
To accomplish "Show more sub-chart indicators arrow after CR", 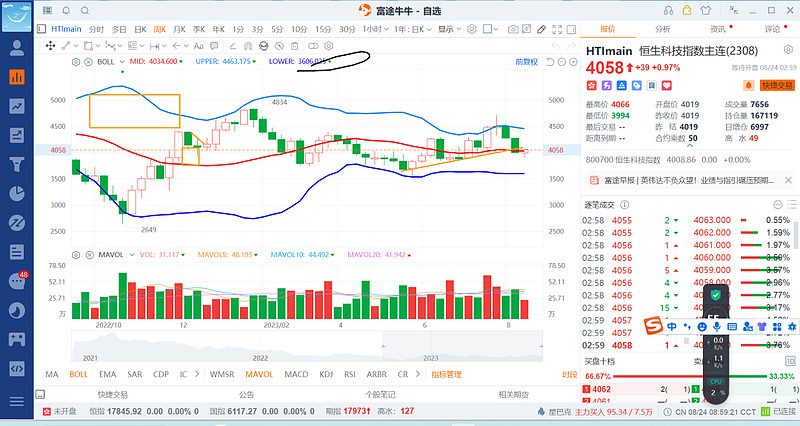I will 417,374.
